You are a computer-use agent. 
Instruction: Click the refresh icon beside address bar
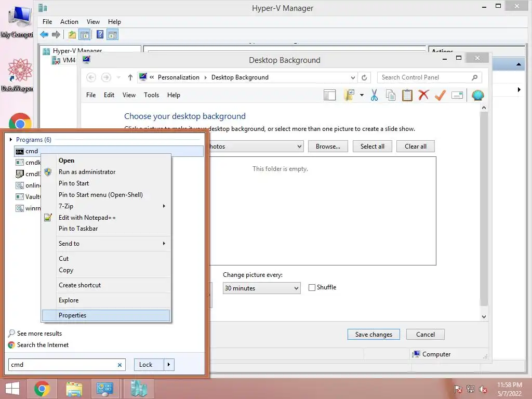click(x=364, y=77)
